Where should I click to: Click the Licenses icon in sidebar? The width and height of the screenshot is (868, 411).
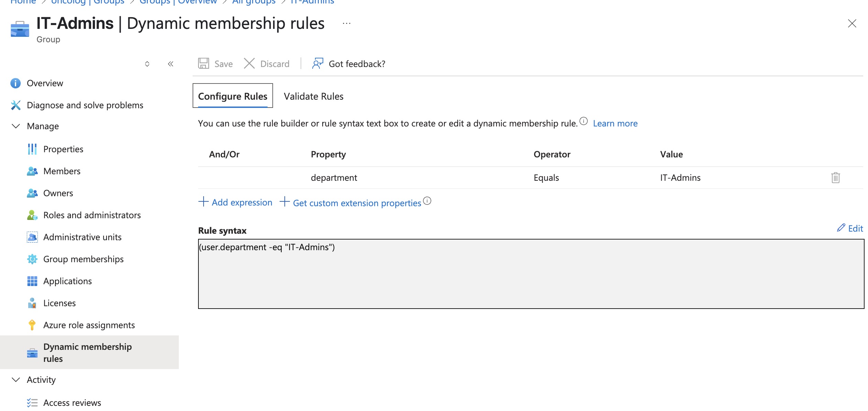[32, 303]
